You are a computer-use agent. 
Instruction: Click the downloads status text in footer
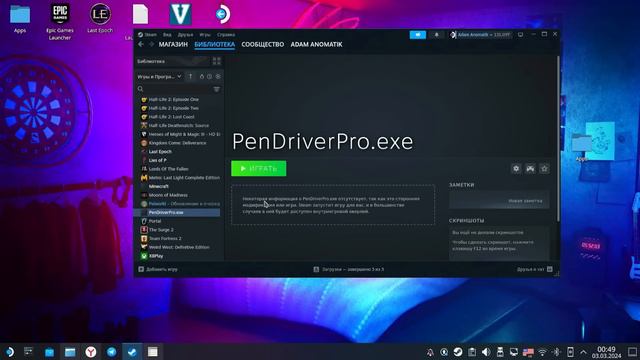353,269
